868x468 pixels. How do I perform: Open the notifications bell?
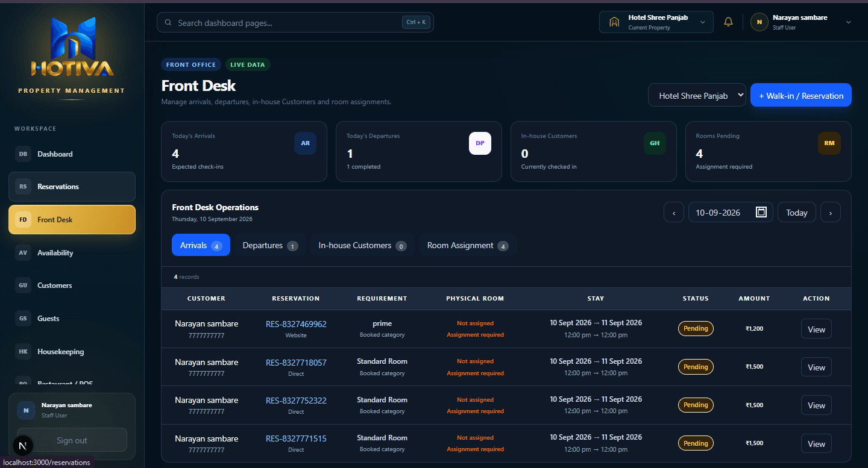(728, 22)
